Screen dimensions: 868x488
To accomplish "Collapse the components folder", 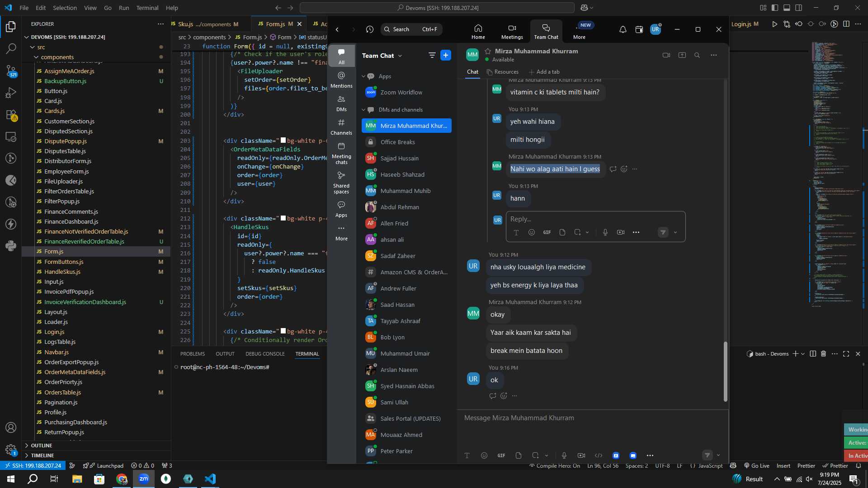I will click(37, 57).
